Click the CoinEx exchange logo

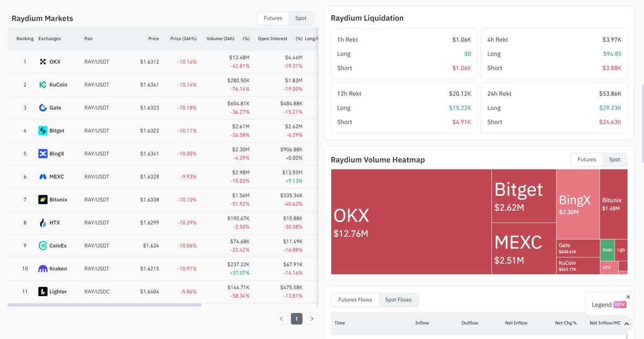click(x=43, y=246)
